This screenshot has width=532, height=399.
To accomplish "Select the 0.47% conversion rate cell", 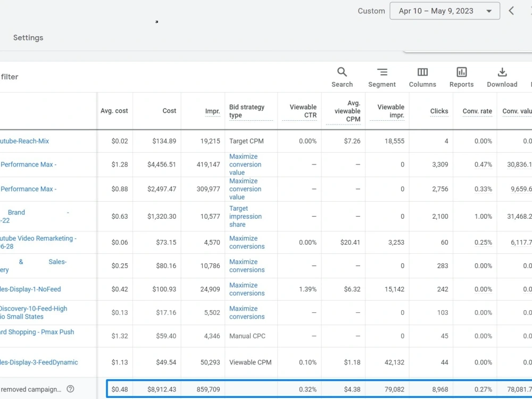I will [x=483, y=164].
